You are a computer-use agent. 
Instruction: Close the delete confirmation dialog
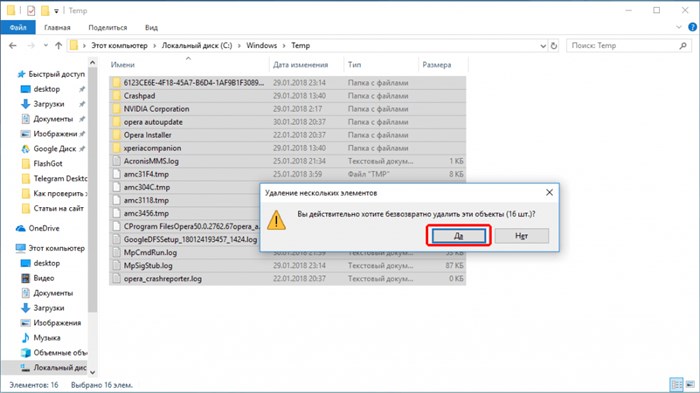(549, 192)
